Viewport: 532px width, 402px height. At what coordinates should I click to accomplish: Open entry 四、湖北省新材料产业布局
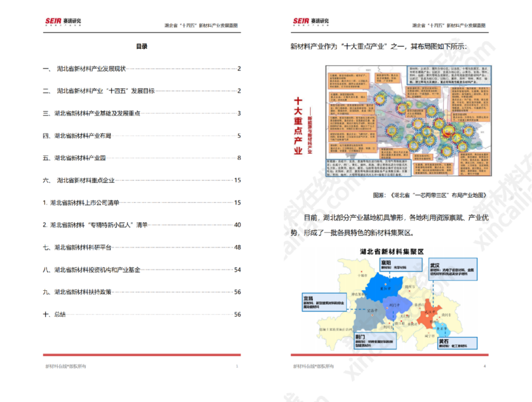142,135
